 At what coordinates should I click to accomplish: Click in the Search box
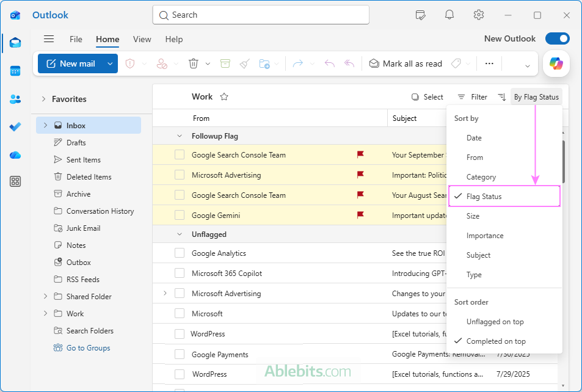point(261,15)
